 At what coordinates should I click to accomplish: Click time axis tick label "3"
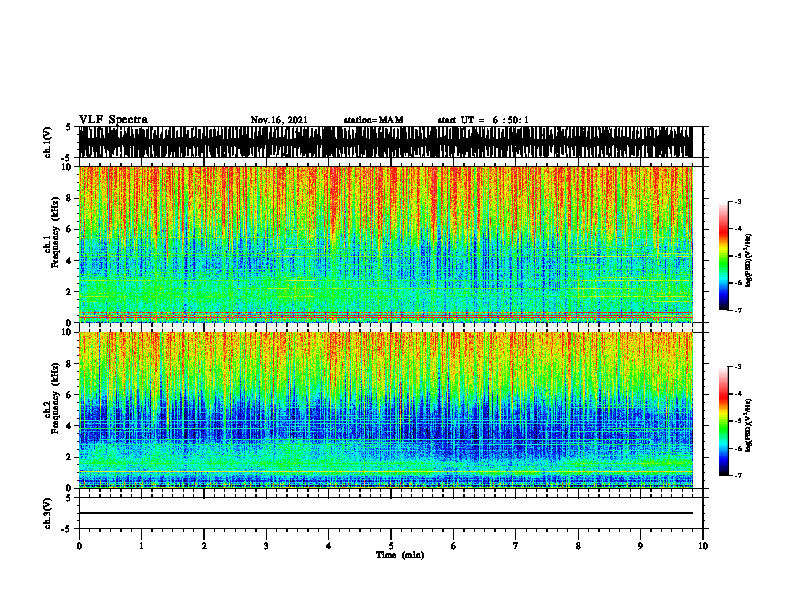[266, 546]
